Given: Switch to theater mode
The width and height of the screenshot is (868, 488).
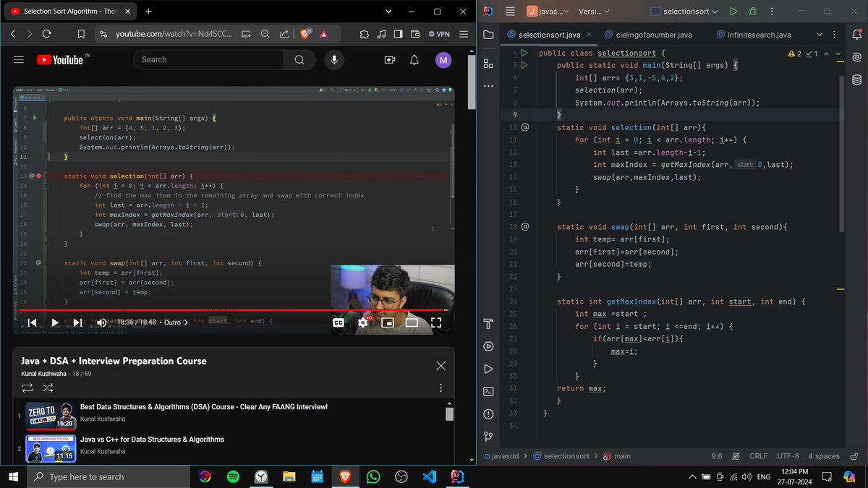Looking at the screenshot, I should coord(412,322).
